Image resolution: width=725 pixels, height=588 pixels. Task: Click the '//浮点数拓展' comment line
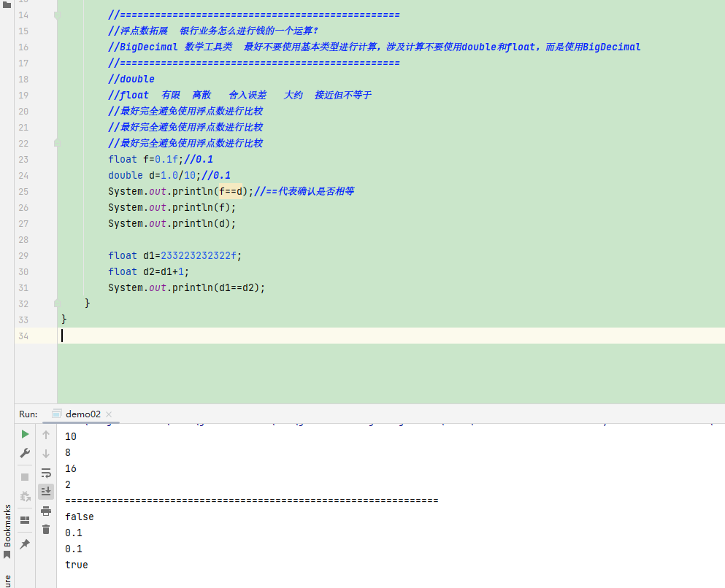tap(213, 31)
